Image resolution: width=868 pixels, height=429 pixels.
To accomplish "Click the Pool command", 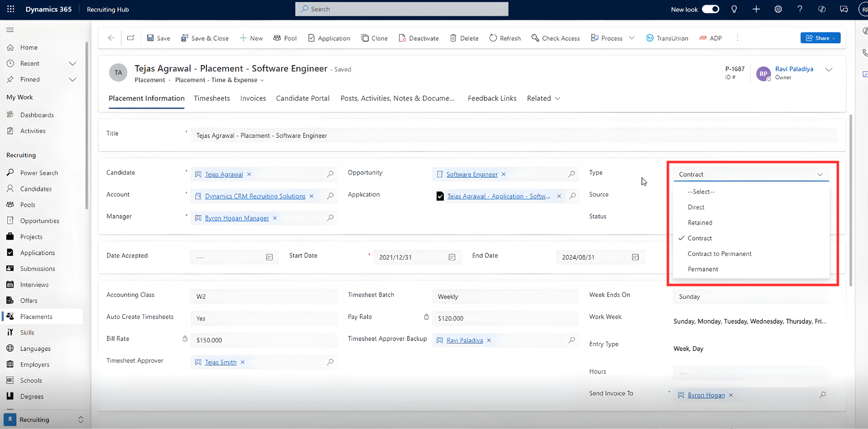I will [285, 38].
